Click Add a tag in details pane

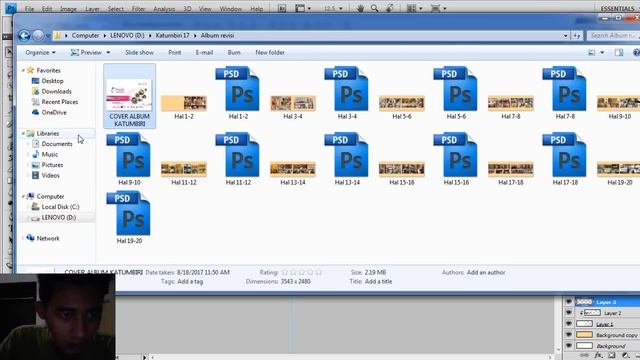coord(190,282)
